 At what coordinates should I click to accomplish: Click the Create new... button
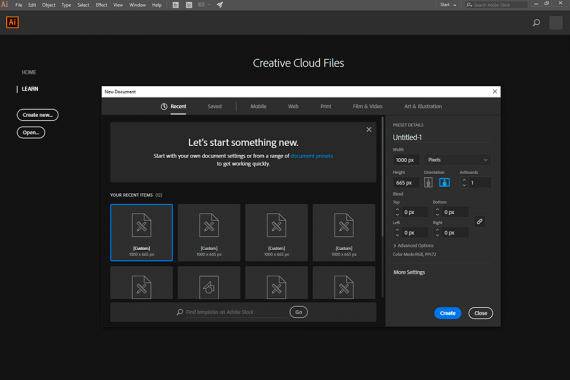tap(38, 115)
